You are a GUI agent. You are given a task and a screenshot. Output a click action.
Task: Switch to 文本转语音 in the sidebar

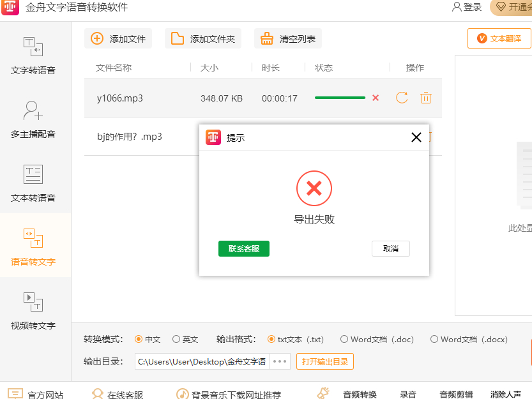point(33,183)
